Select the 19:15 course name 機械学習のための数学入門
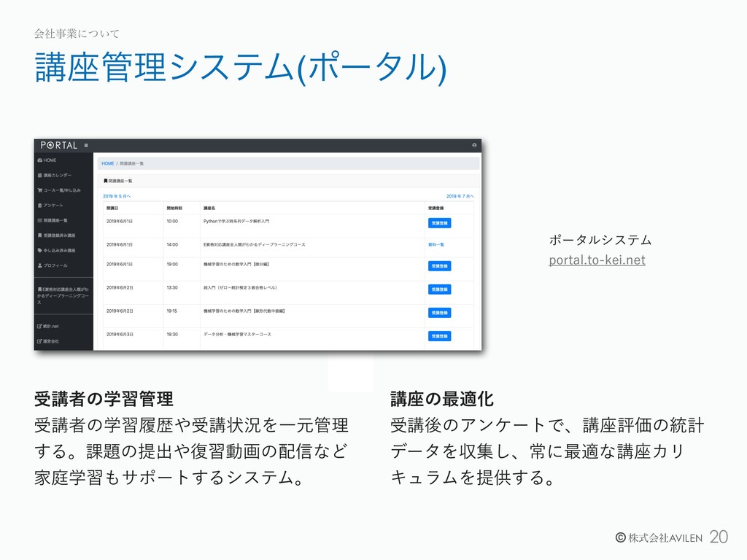This screenshot has height=560, width=747. [244, 311]
